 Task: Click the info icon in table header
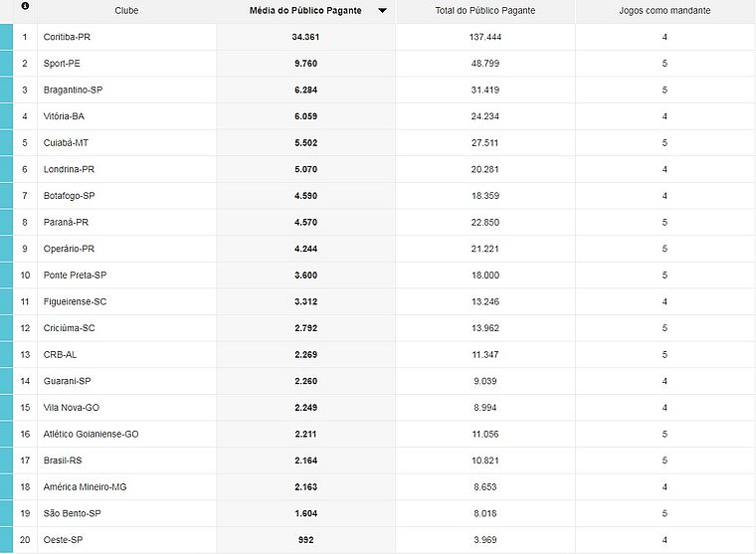tap(25, 7)
